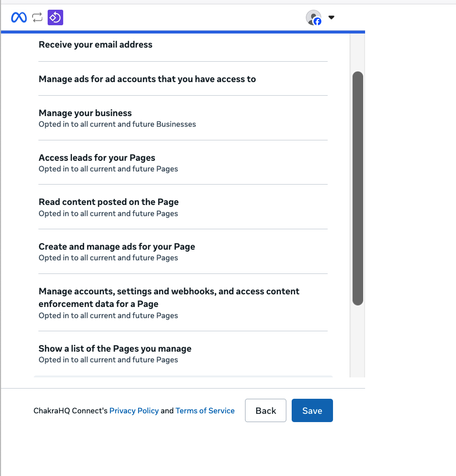
Task: Open the account dropdown arrow
Action: (332, 17)
